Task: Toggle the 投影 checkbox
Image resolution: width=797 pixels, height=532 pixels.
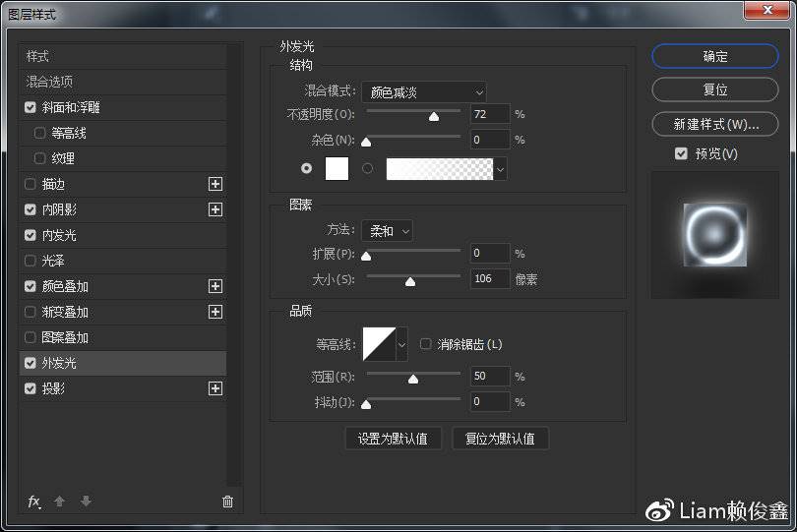Action: pos(31,388)
